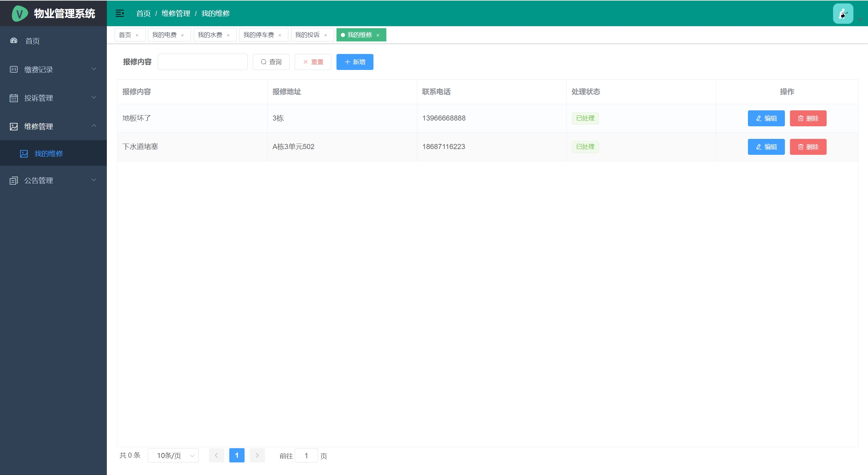Image resolution: width=868 pixels, height=475 pixels.
Task: Close the 我的电费 tab with its x
Action: pos(182,35)
